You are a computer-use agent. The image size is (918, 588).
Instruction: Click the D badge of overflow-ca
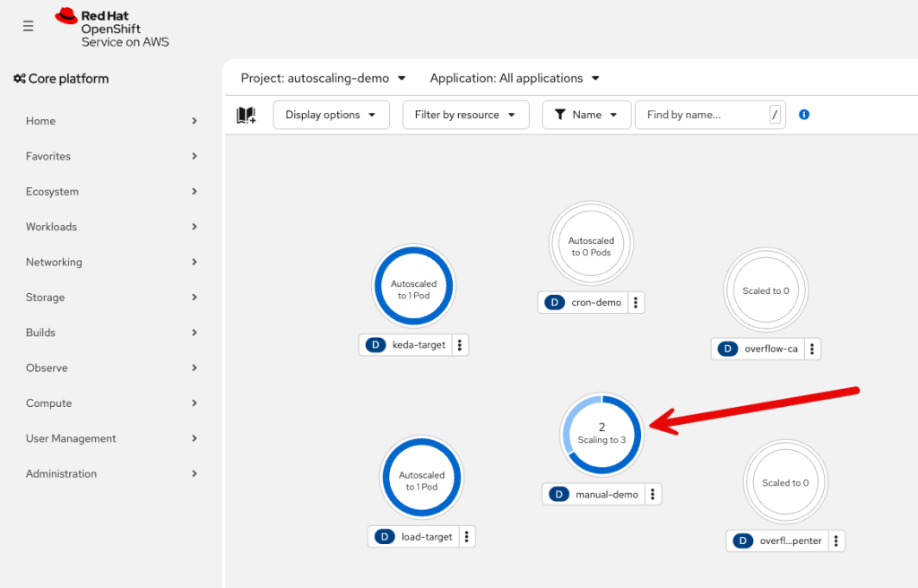[x=728, y=349]
